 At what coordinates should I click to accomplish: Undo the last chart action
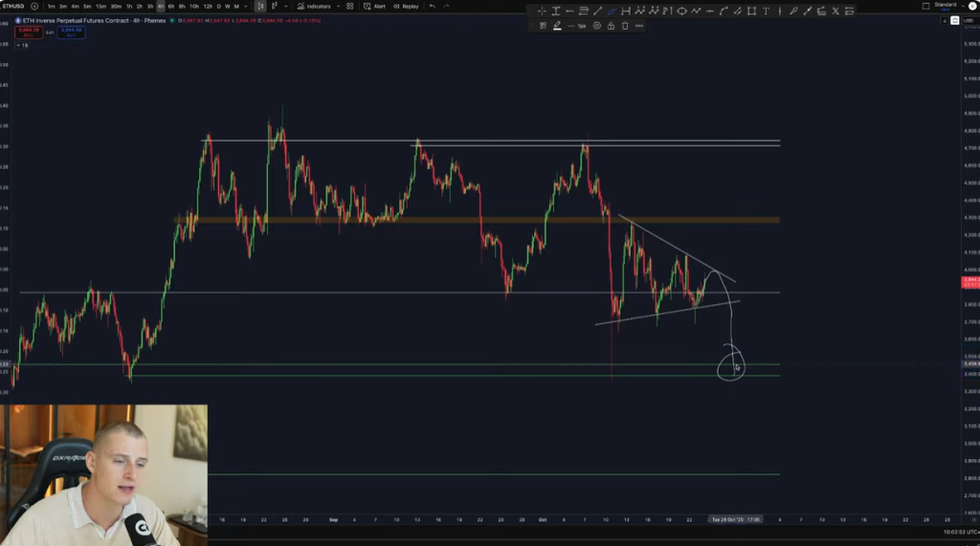pos(432,6)
